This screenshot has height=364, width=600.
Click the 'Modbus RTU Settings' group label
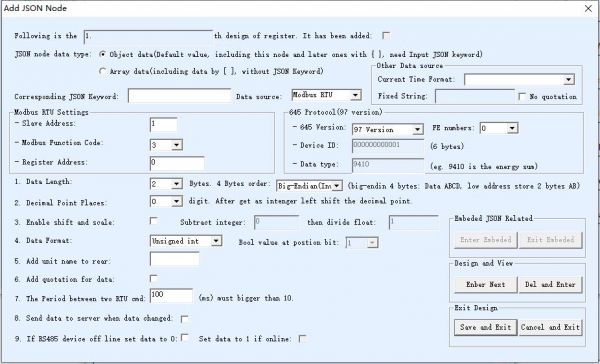pos(51,112)
